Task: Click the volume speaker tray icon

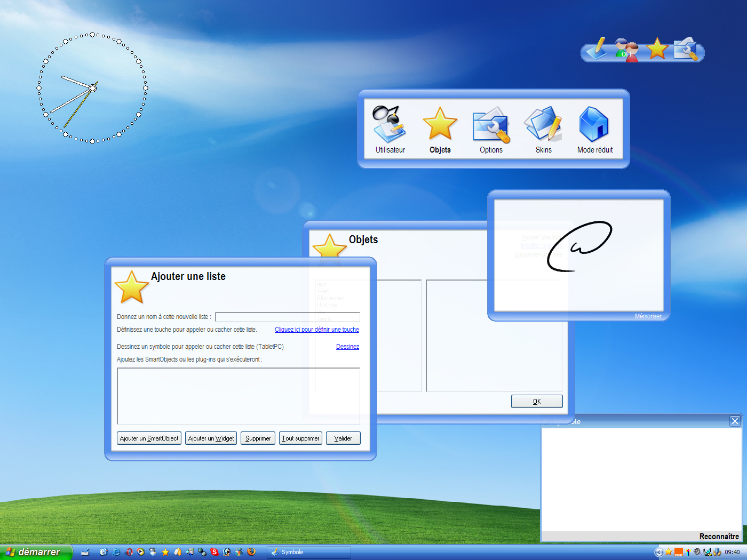Action: [x=697, y=551]
